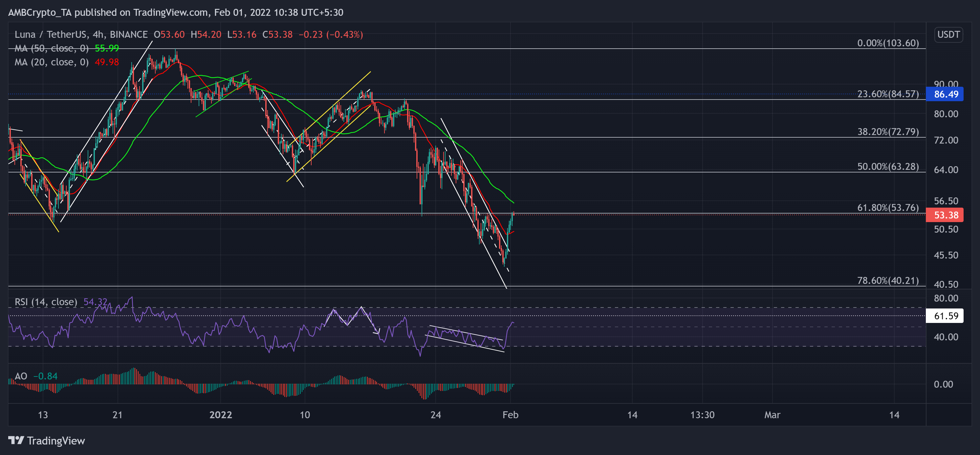Viewport: 980px width, 455px height.
Task: Click the MA (50, close, 0) indicator legend
Action: [x=52, y=48]
